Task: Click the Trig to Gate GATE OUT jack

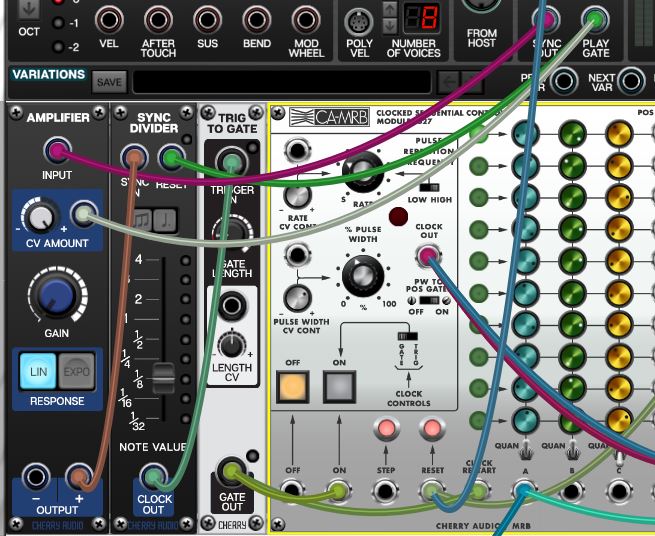Action: [x=231, y=472]
